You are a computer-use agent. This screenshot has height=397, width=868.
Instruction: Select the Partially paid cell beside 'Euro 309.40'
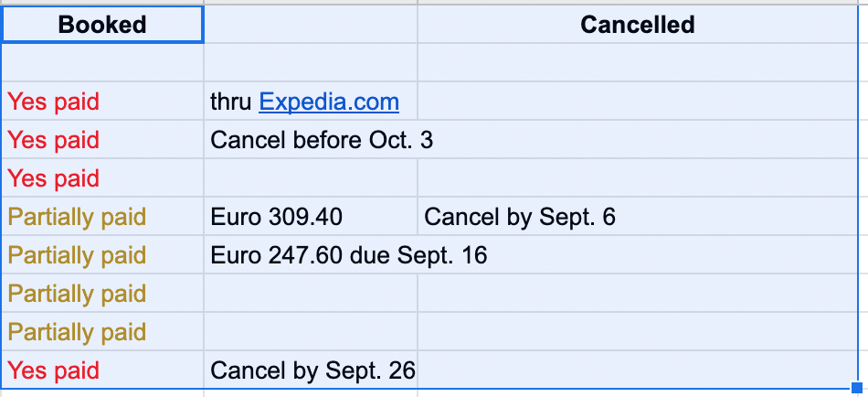pyautogui.click(x=102, y=216)
